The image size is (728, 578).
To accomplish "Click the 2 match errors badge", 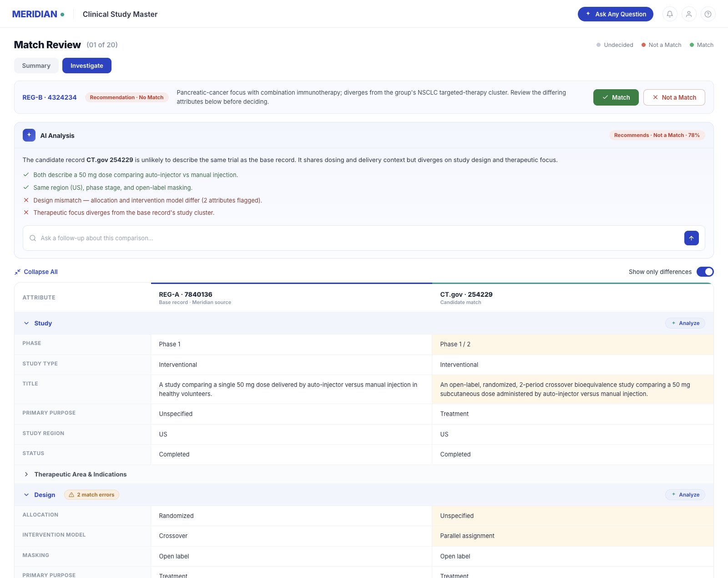I will pos(91,495).
